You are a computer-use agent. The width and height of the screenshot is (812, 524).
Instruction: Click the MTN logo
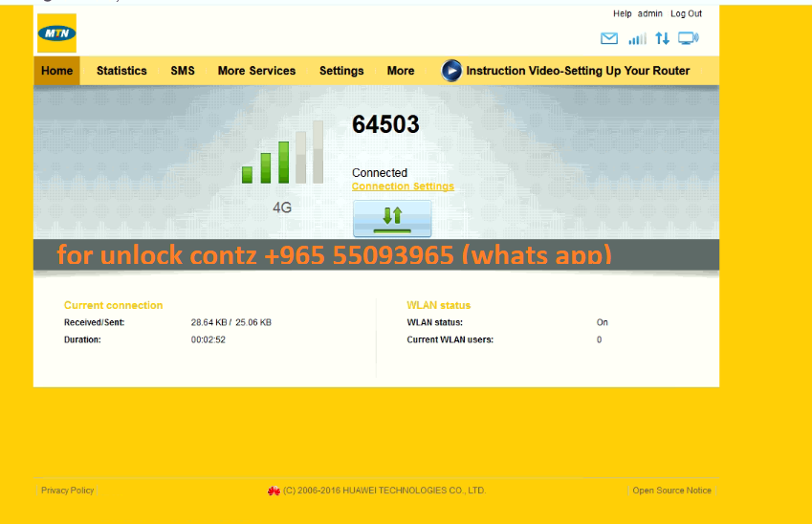click(57, 33)
